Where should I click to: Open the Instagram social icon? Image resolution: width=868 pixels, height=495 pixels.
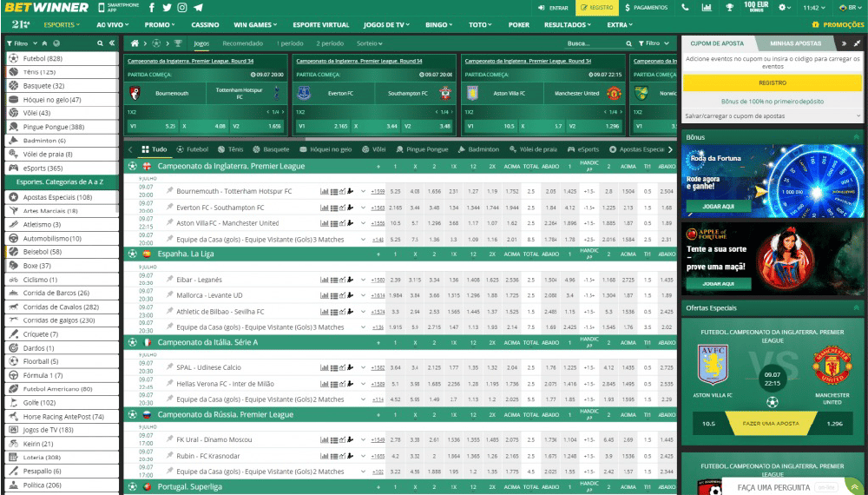pos(182,8)
